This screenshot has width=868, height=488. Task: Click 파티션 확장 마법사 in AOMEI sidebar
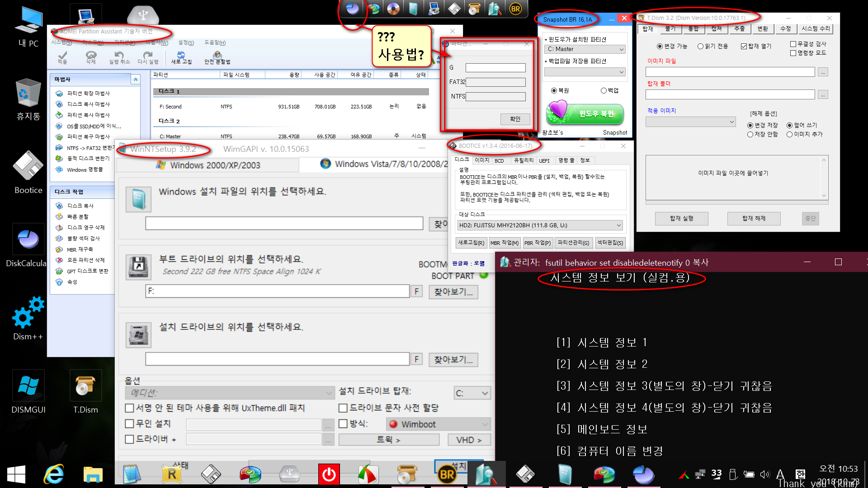click(89, 94)
